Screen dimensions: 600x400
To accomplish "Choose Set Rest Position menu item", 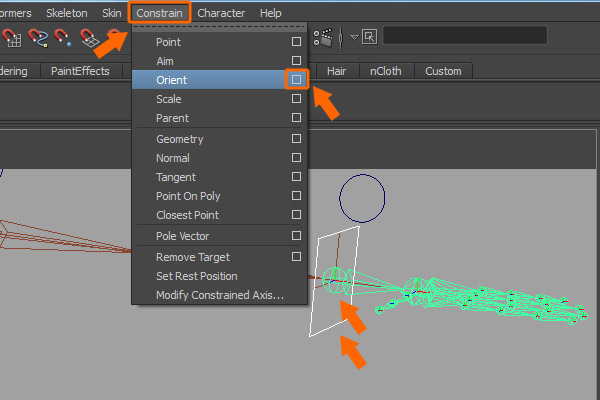I will 219,276.
